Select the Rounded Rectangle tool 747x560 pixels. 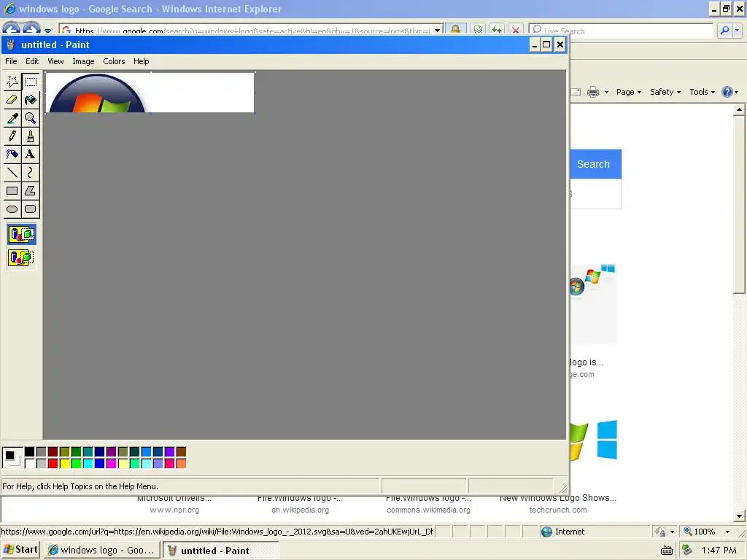point(31,209)
